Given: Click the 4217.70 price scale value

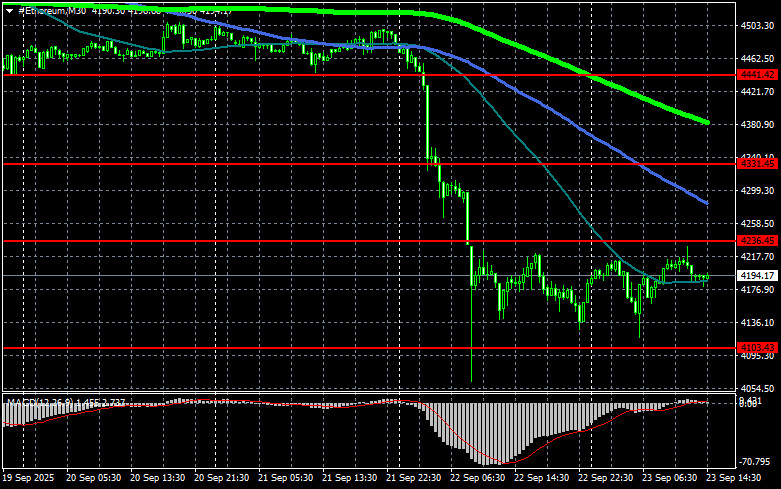Looking at the screenshot, I should (758, 256).
